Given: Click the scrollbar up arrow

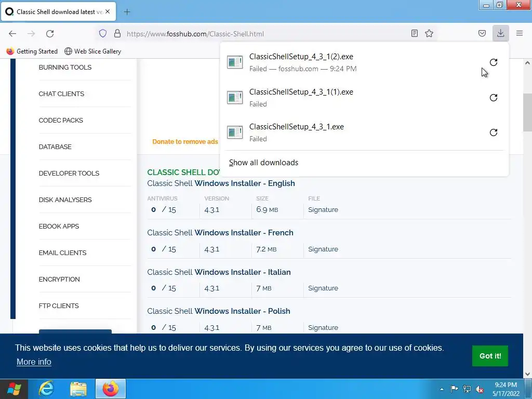Looking at the screenshot, I should 527,63.
